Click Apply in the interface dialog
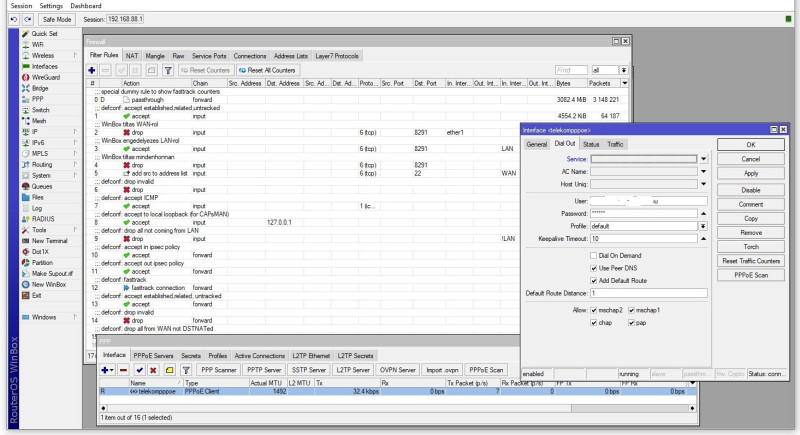This screenshot has width=800, height=435. pyautogui.click(x=751, y=173)
